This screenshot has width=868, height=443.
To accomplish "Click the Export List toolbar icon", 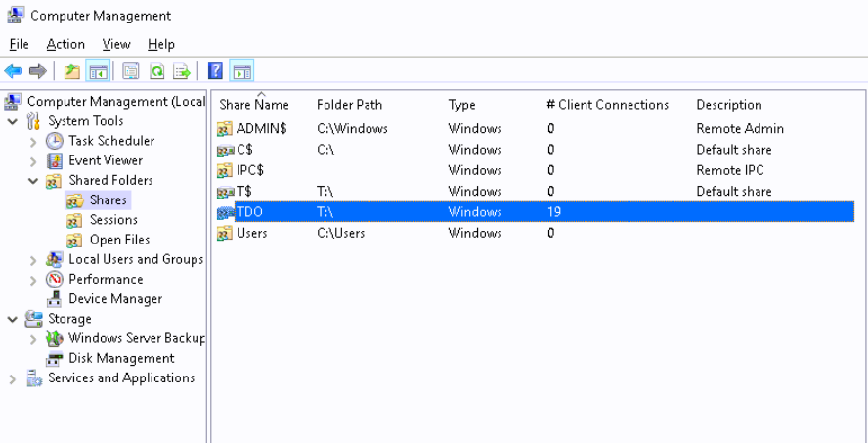I will pyautogui.click(x=182, y=71).
